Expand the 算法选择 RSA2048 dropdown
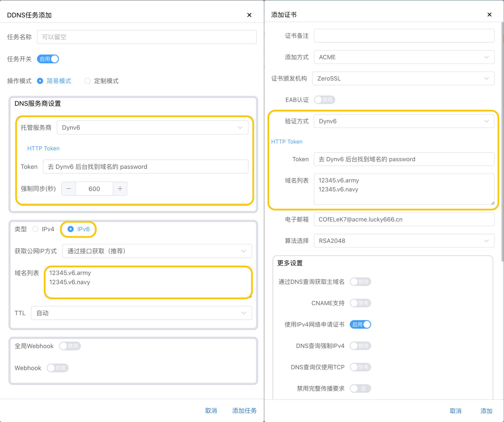504x422 pixels. pos(404,241)
